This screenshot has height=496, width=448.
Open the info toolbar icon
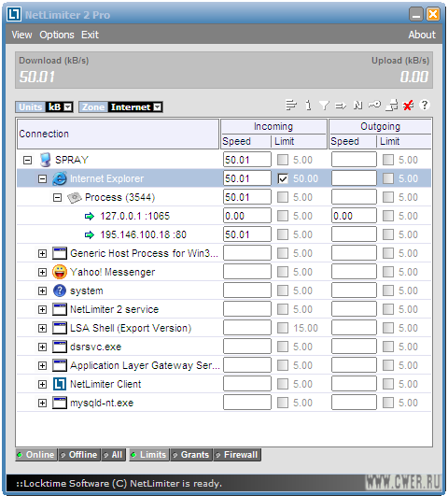[308, 105]
